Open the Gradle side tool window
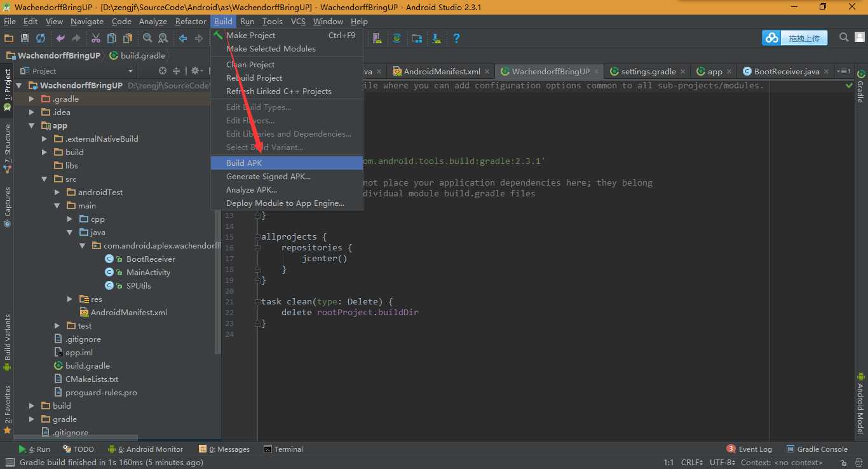This screenshot has height=469, width=868. click(860, 86)
